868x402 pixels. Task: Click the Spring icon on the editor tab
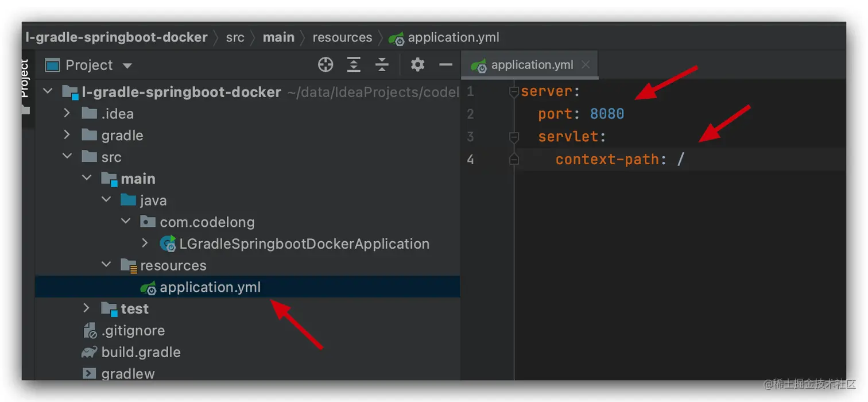tap(479, 66)
